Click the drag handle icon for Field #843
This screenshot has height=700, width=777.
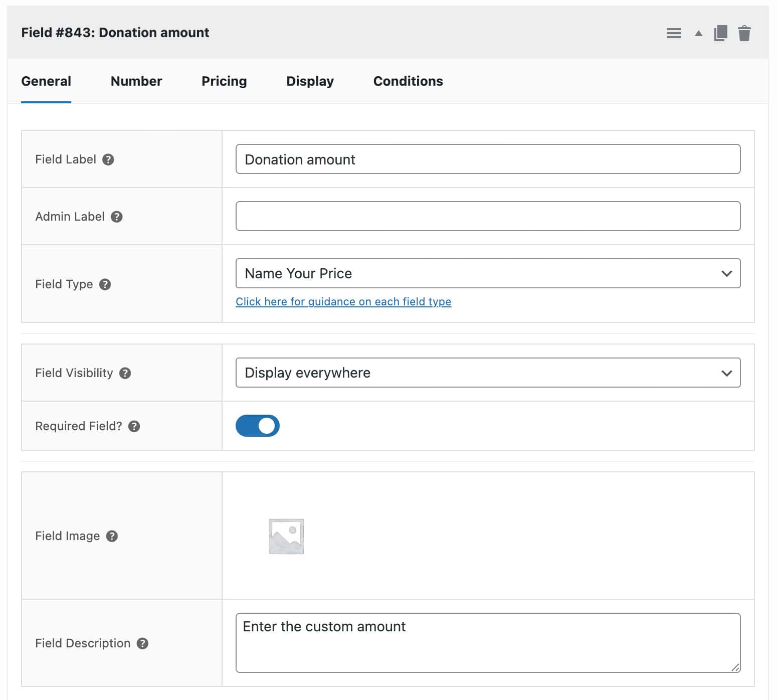pyautogui.click(x=674, y=33)
